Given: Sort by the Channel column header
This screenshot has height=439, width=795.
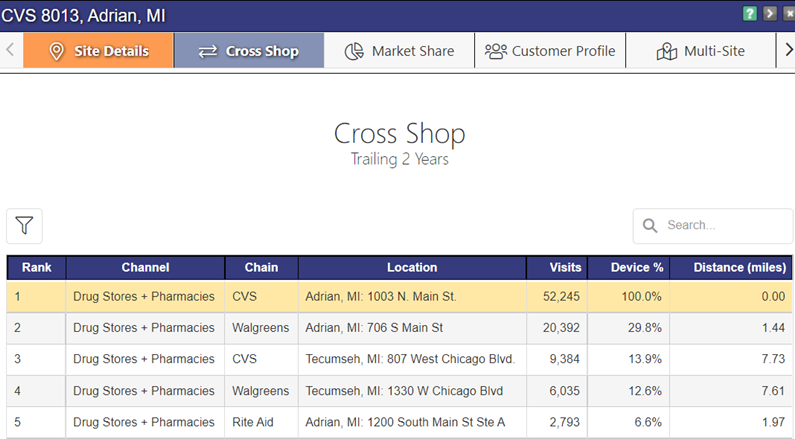Looking at the screenshot, I should point(146,268).
